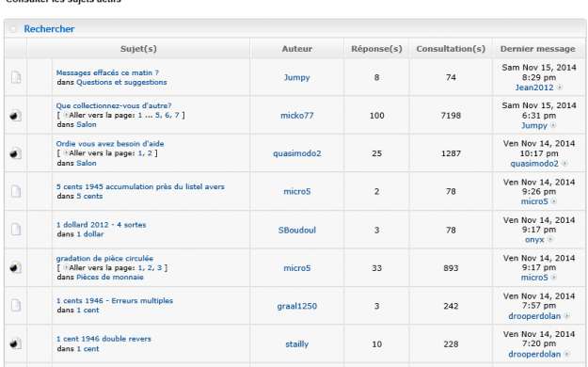Screen dimensions: 588x367
Task: Open topic "1 dollard 2012 - 4 sortes"
Action: pos(101,225)
